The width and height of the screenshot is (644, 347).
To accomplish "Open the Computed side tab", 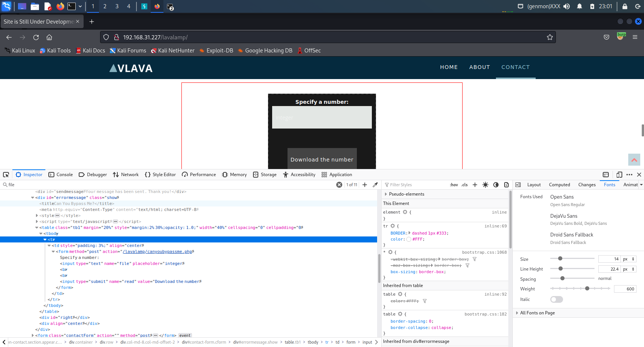I will [559, 185].
